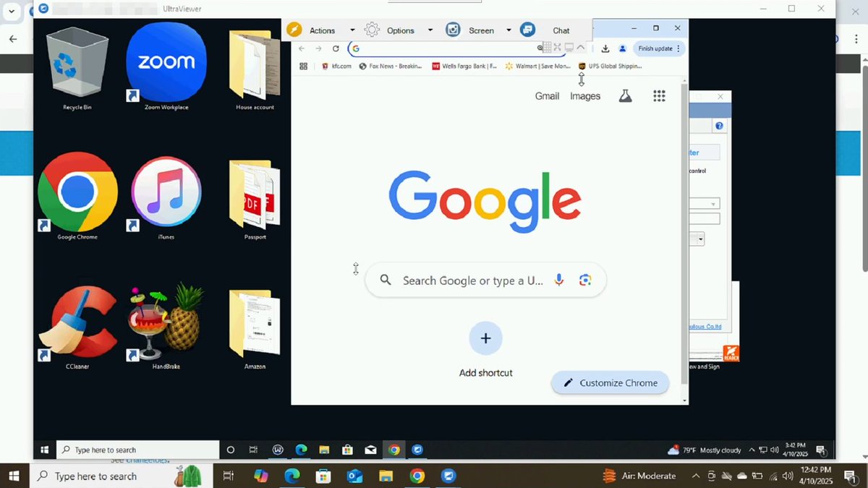Open Chrome downloads icon
Viewport: 868px width, 488px height.
[605, 48]
